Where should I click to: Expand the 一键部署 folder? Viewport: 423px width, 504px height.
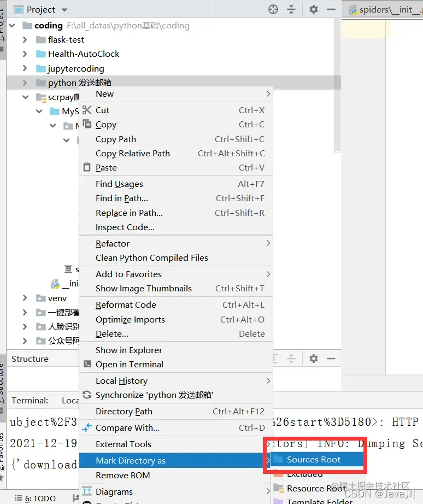point(25,312)
